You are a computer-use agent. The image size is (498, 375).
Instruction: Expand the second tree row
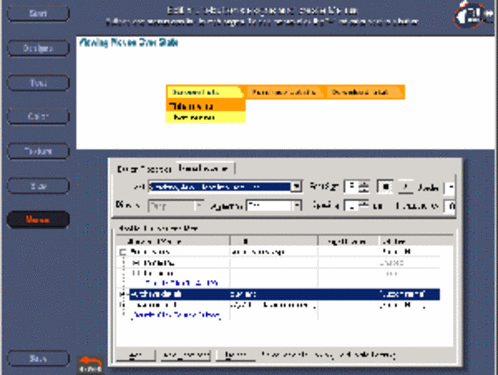point(135,263)
